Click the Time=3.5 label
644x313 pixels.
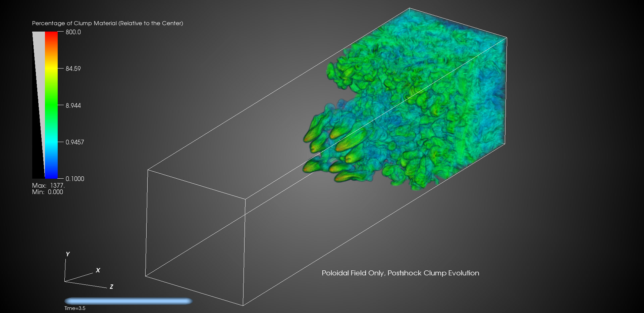(x=75, y=308)
